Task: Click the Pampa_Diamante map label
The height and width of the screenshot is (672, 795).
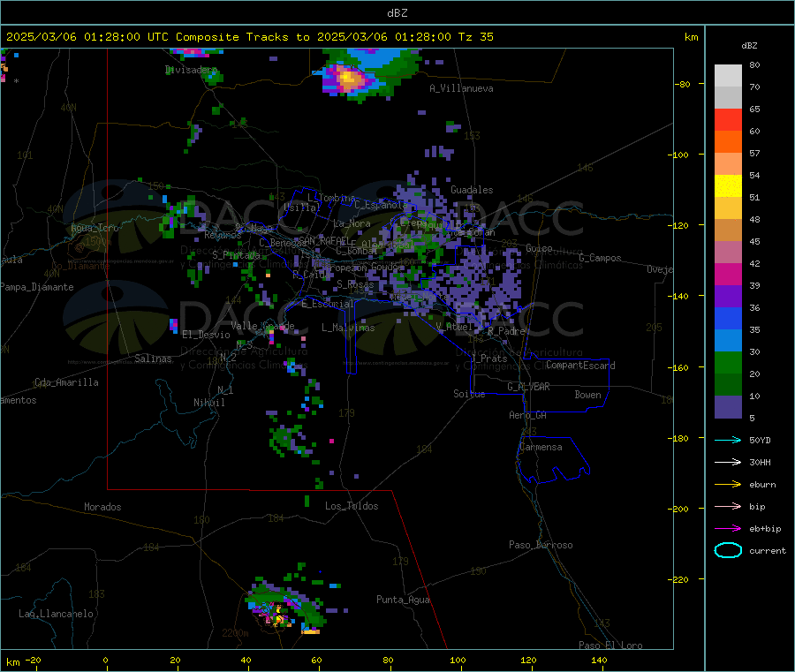Action: pyautogui.click(x=37, y=287)
